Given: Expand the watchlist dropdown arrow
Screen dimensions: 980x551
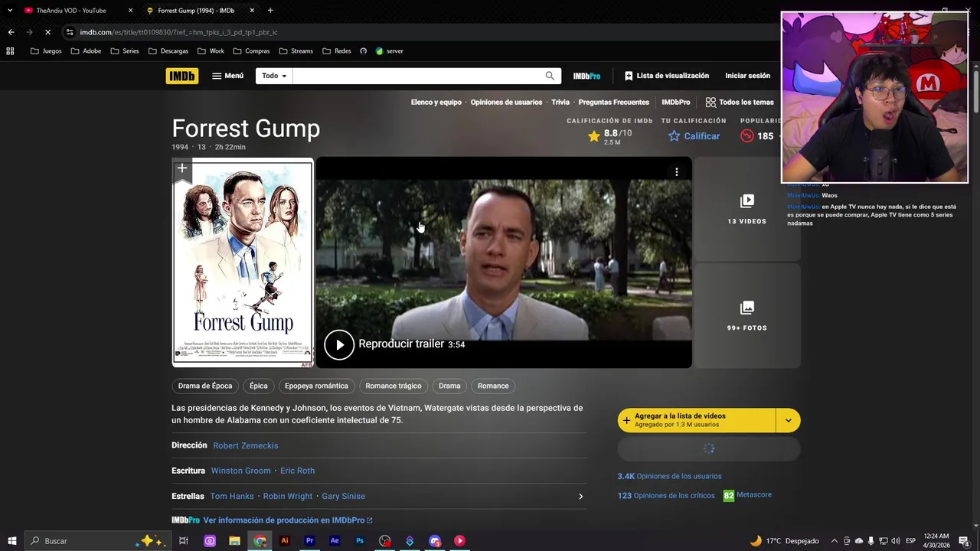Looking at the screenshot, I should coord(789,420).
